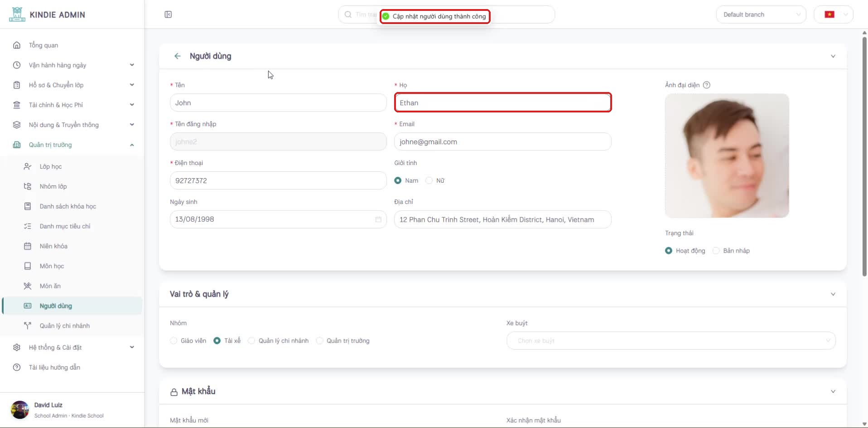Click the Danh mục tiêu chí checklist icon
Screen dimensions: 868x428
pos(28,226)
